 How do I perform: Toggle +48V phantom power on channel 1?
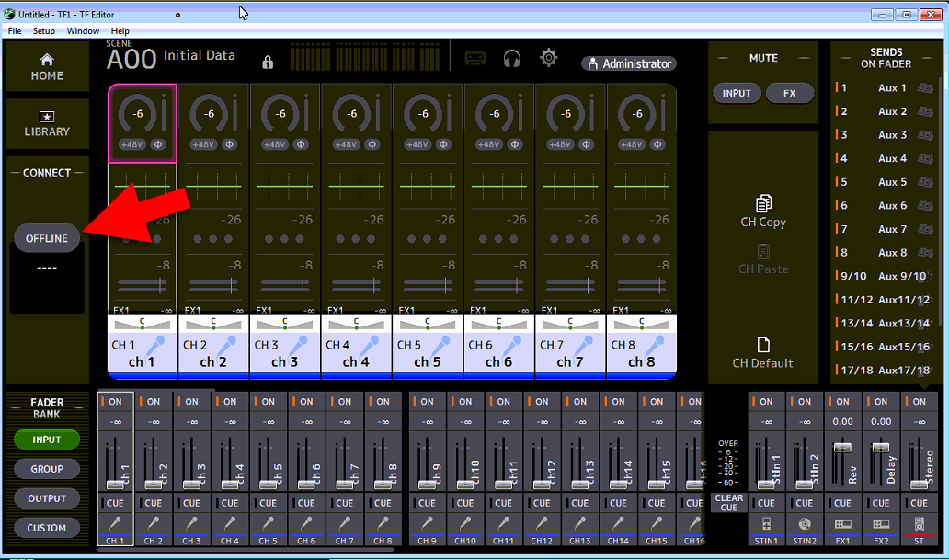(132, 144)
